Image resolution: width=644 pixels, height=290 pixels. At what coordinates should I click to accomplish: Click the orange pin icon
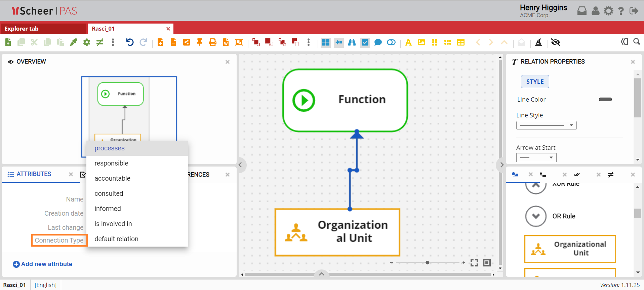(200, 42)
